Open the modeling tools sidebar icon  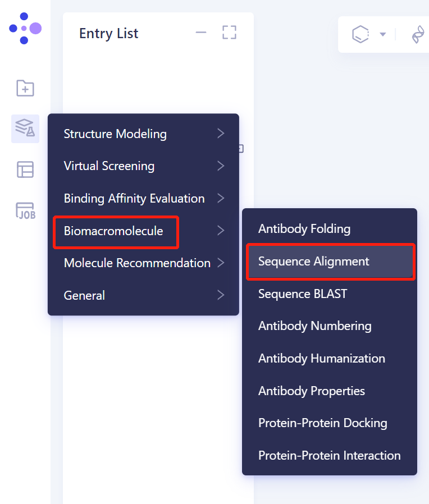pyautogui.click(x=25, y=129)
